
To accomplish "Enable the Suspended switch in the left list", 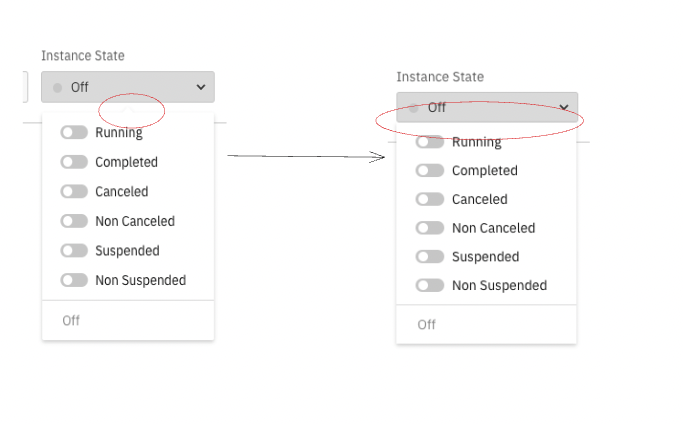I will coord(74,250).
